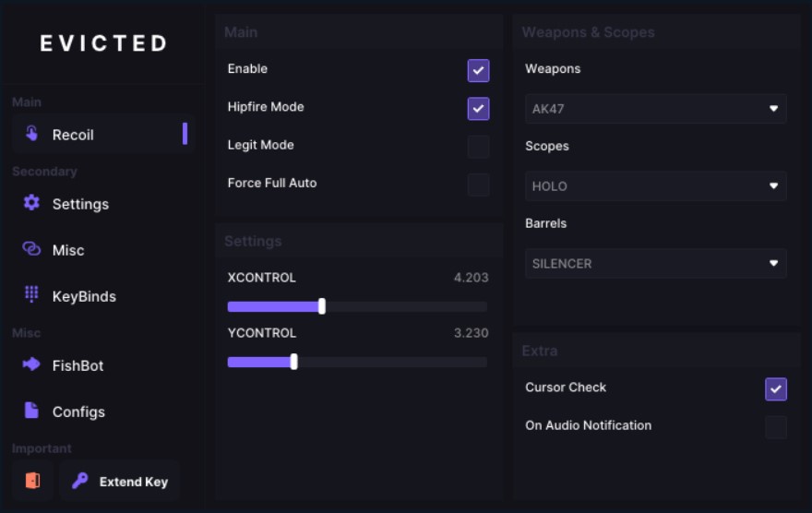Click the KeyBinds keypad icon
The image size is (812, 513).
point(32,295)
